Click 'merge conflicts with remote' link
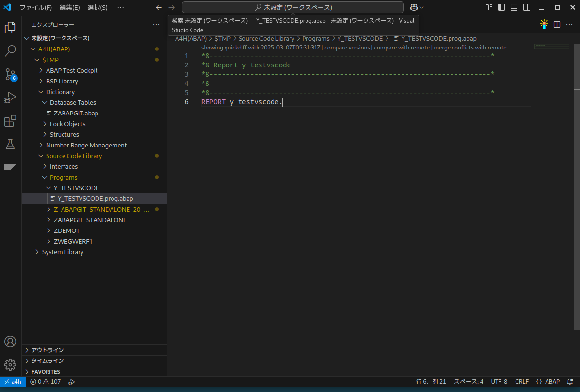 tap(471, 47)
